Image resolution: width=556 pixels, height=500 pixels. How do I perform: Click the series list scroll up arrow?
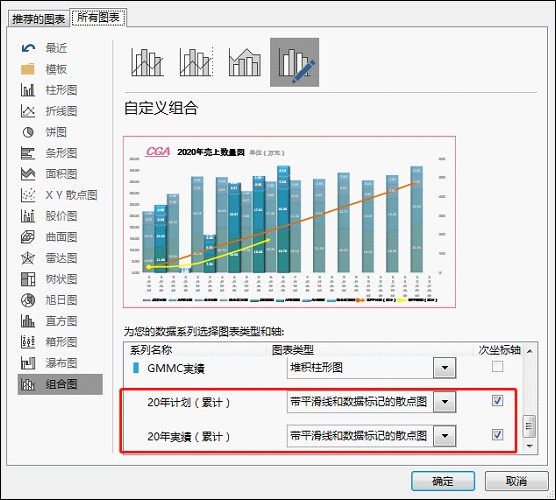point(530,351)
